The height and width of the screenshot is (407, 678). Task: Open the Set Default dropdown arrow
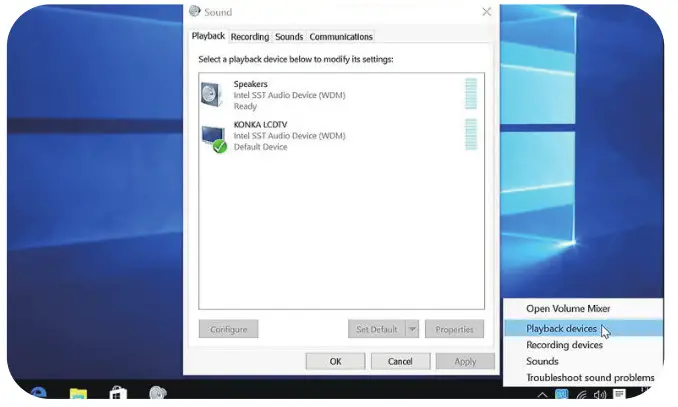coord(412,329)
